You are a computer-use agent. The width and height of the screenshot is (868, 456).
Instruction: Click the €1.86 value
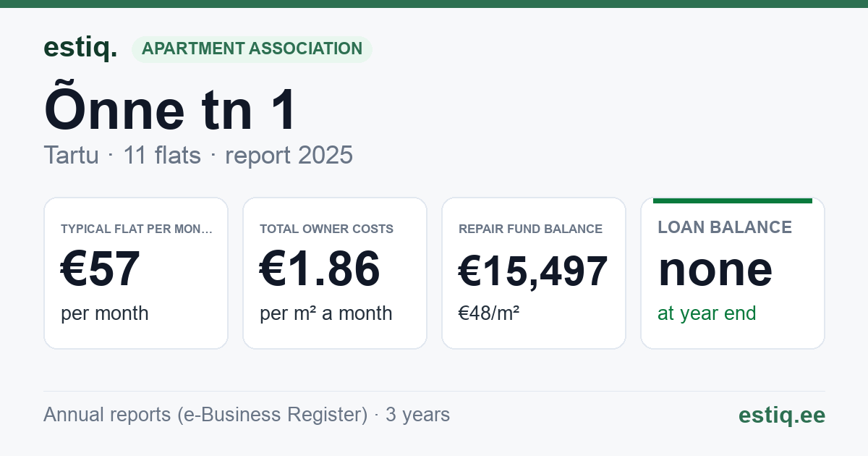pyautogui.click(x=320, y=269)
